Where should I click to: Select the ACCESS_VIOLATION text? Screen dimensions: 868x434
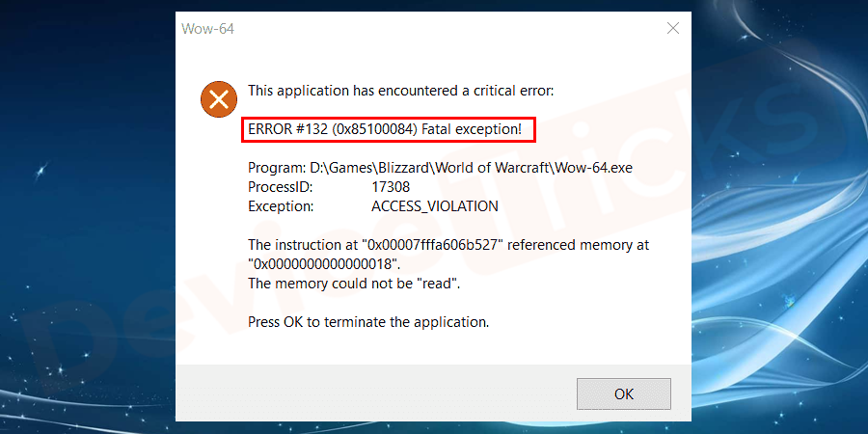[x=435, y=206]
